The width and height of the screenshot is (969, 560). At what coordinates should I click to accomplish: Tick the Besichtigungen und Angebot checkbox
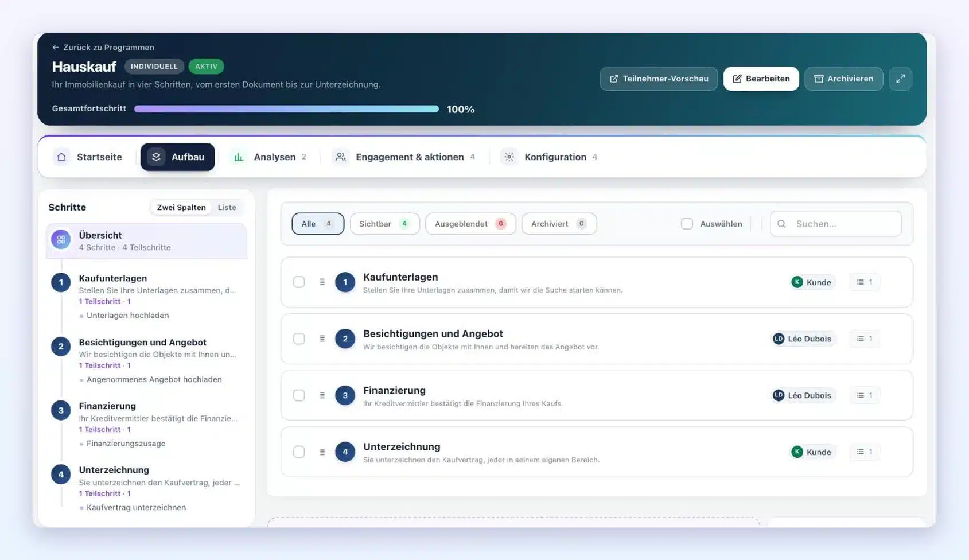[x=299, y=339]
